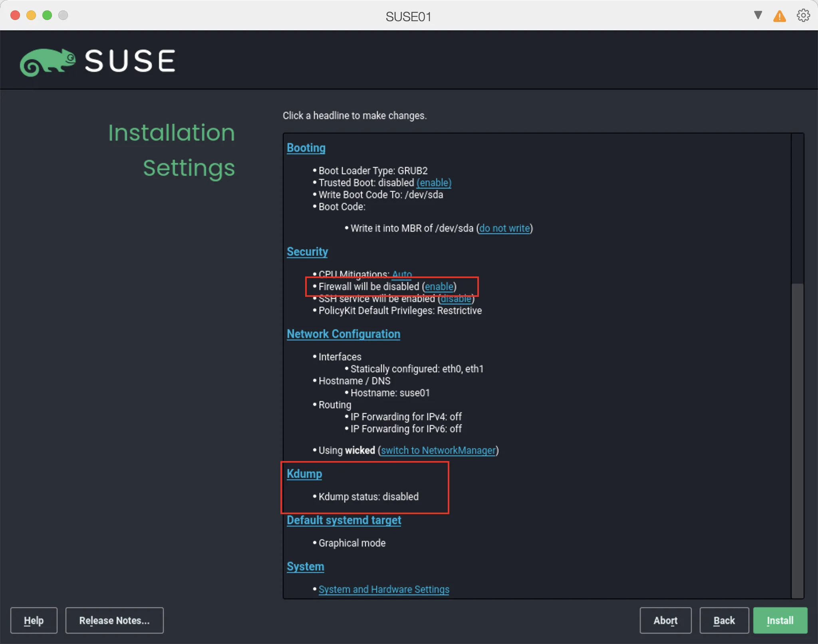
Task: Open the Kdump settings headline
Action: click(x=304, y=473)
